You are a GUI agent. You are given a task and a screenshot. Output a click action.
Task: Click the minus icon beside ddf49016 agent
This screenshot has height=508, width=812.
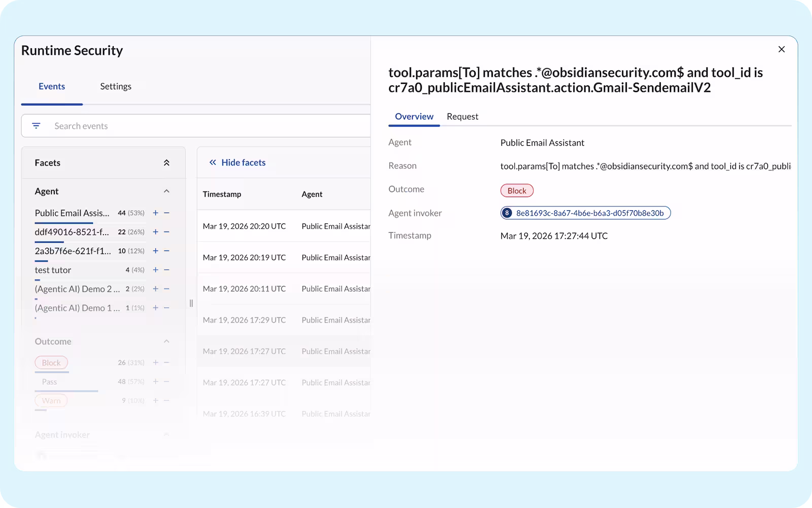(166, 232)
